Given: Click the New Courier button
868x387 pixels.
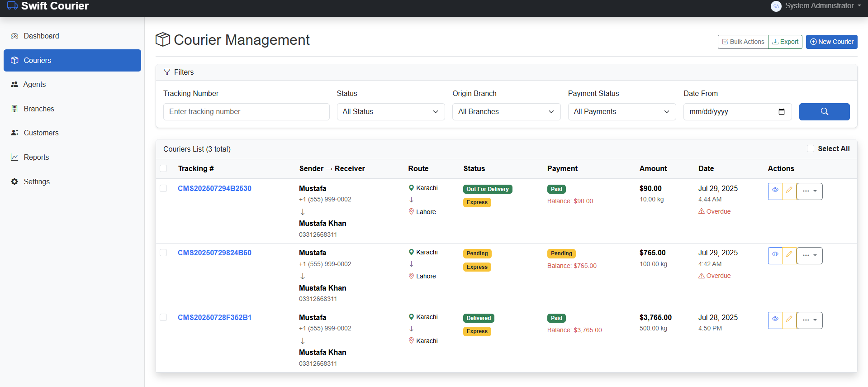Looking at the screenshot, I should coord(831,42).
